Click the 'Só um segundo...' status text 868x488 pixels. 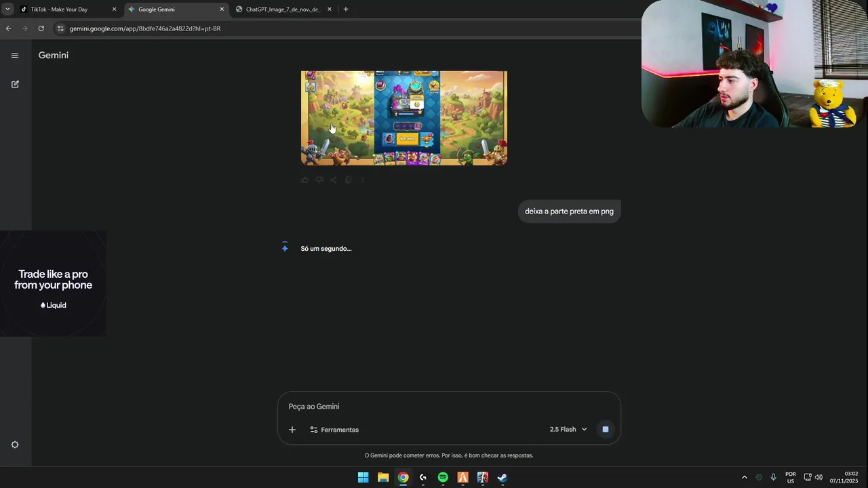click(326, 249)
